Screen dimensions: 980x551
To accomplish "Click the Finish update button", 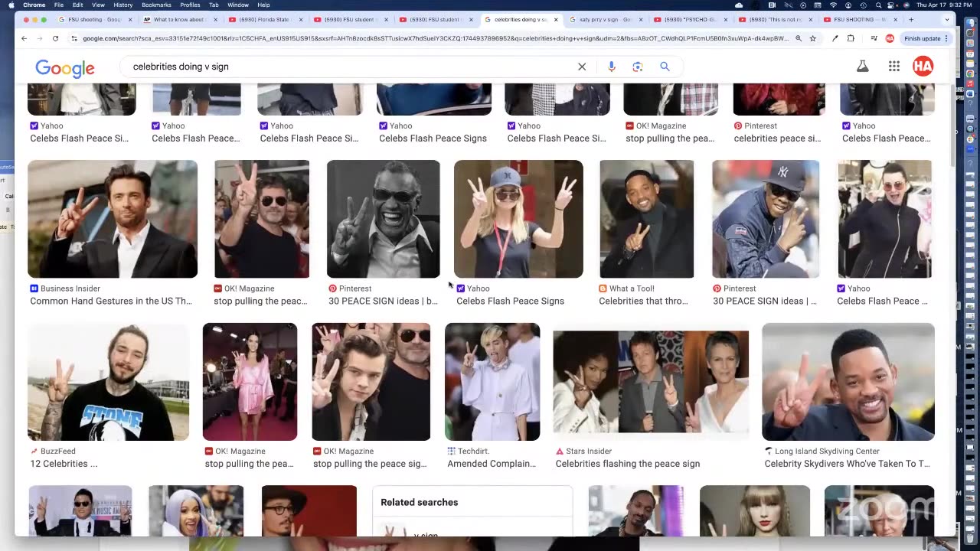I will 922,38.
